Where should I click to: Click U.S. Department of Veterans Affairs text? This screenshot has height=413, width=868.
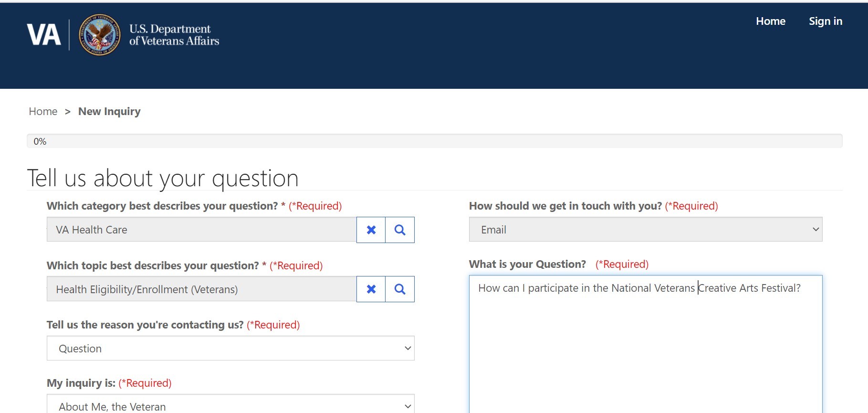[x=174, y=35]
